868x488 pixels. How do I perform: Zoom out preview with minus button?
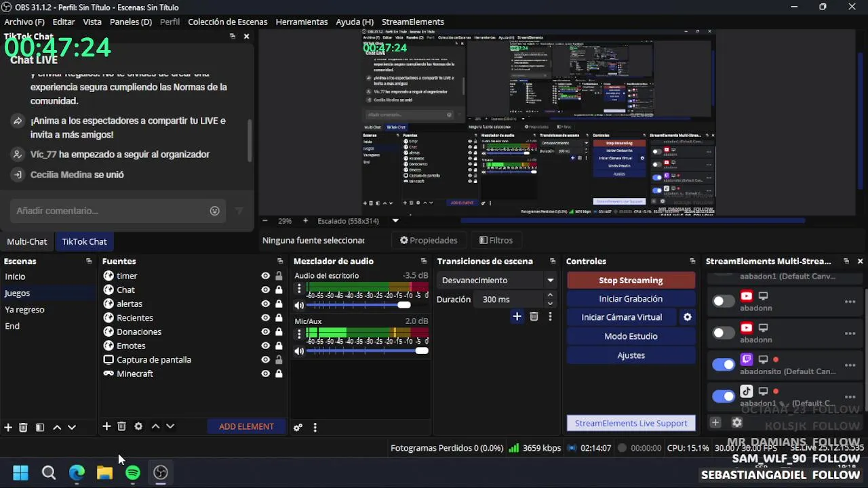tap(265, 220)
